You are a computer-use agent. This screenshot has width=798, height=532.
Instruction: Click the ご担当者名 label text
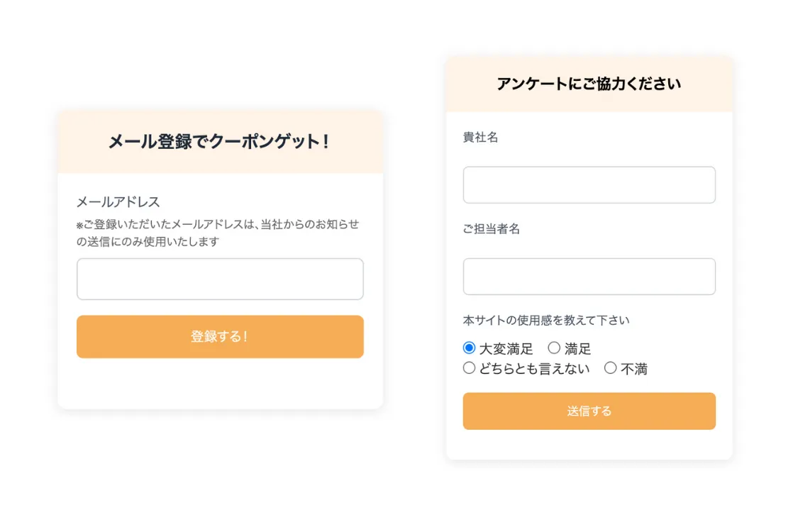pyautogui.click(x=492, y=229)
